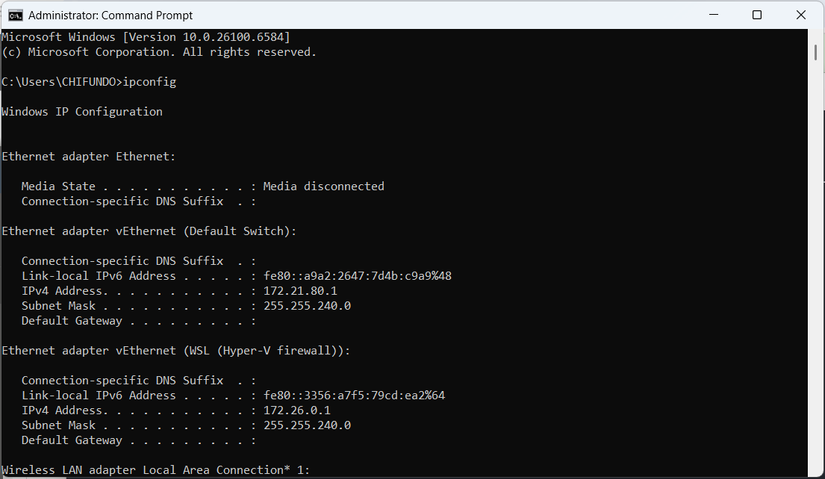Viewport: 825px width, 479px height.
Task: Click the IPv4 address 172.21.80.1
Action: click(301, 291)
